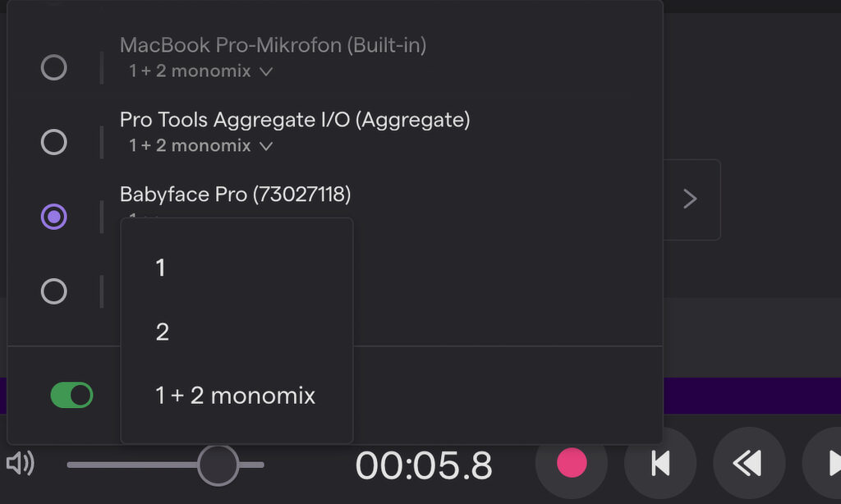The width and height of the screenshot is (841, 504).
Task: Click Pro Tools Aggregate I/O device name
Action: tap(295, 120)
